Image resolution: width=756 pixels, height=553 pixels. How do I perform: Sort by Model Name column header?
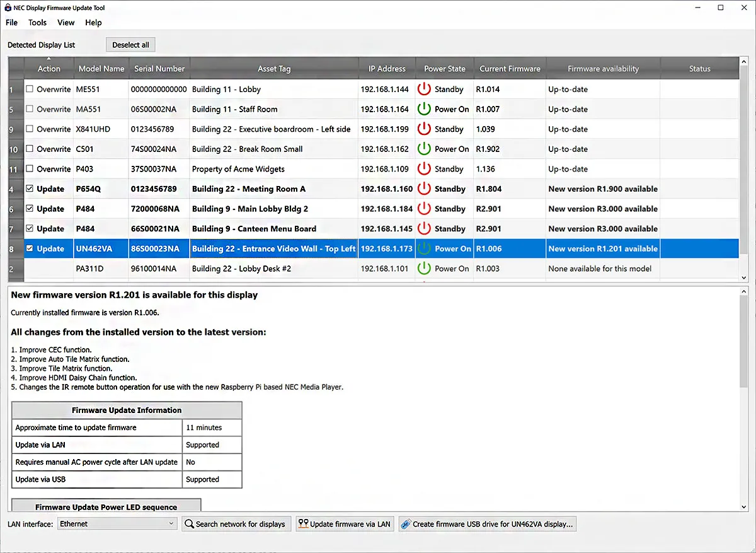[101, 69]
